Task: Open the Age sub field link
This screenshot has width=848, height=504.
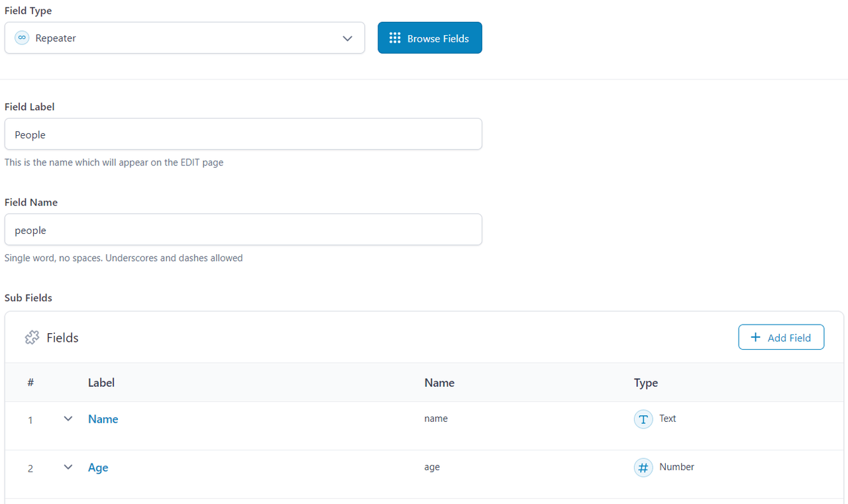Action: (98, 468)
